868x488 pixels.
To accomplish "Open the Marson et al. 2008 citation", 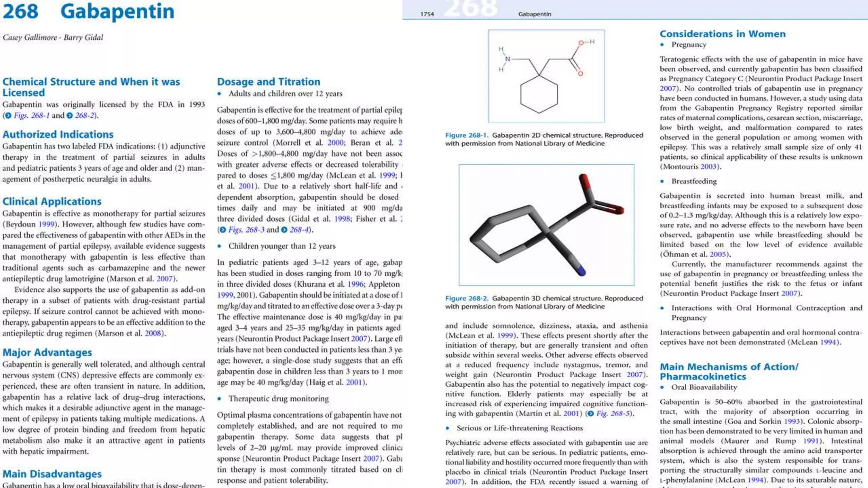I will pyautogui.click(x=153, y=334).
